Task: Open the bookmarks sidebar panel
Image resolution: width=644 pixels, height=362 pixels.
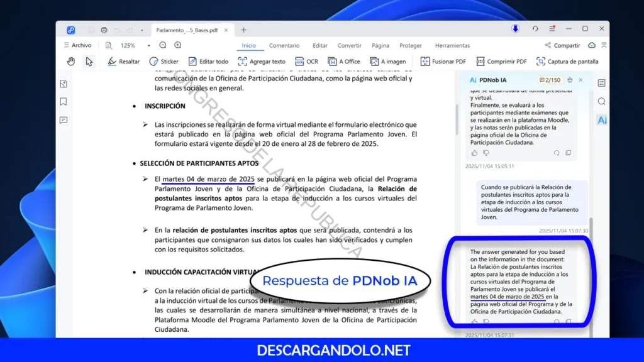Action: click(x=64, y=102)
